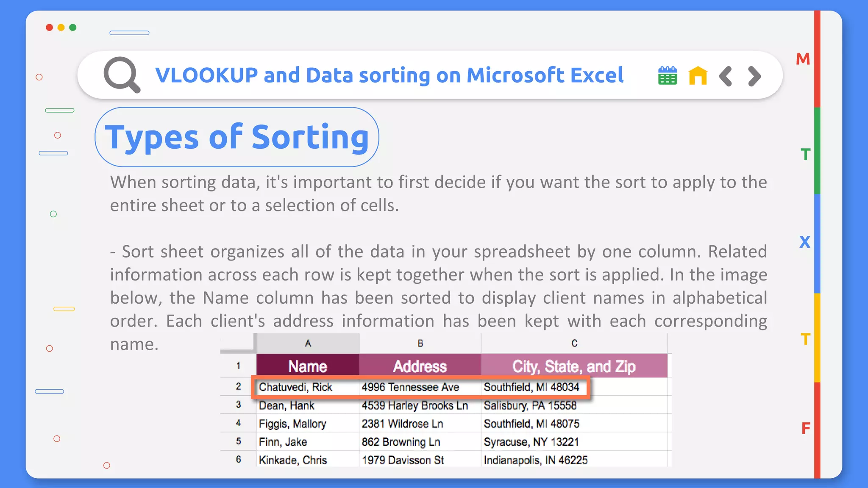This screenshot has width=868, height=488.
Task: Select the Southfield, MI 48075 cell
Action: click(x=574, y=423)
